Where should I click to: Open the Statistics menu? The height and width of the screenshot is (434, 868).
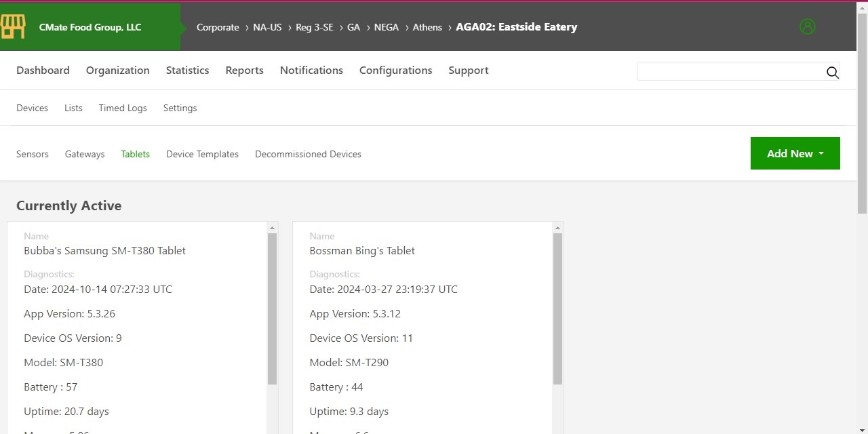point(187,71)
